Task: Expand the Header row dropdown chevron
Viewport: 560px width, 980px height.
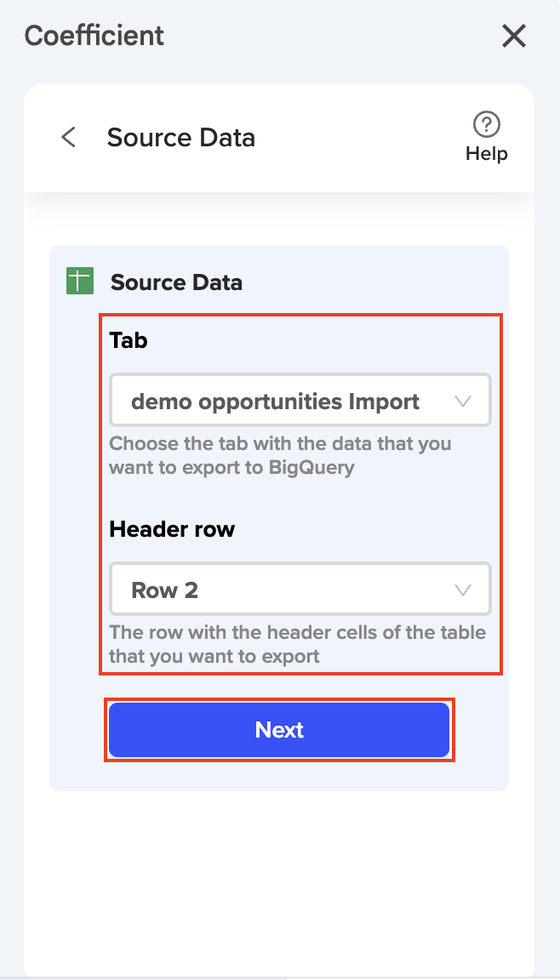Action: (463, 590)
